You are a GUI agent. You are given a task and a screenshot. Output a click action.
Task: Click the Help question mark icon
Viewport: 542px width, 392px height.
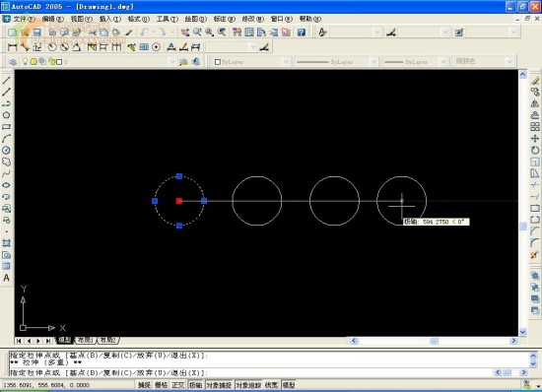tap(302, 33)
